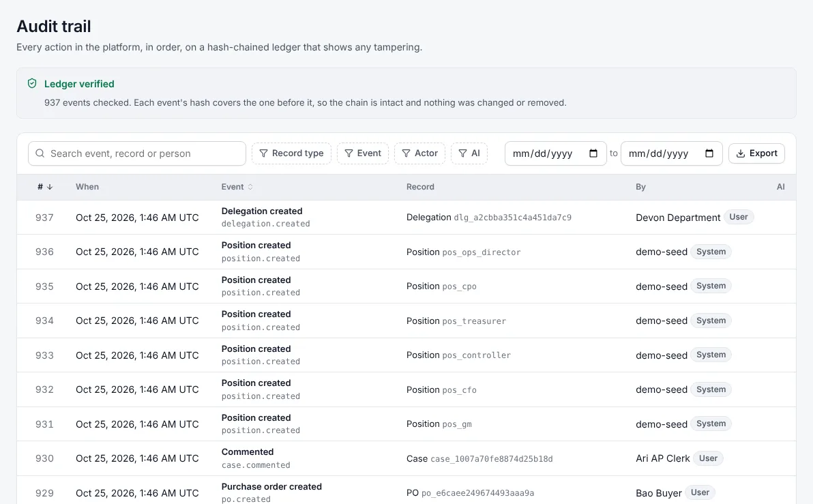Open calendar picker on start date field

click(593, 153)
